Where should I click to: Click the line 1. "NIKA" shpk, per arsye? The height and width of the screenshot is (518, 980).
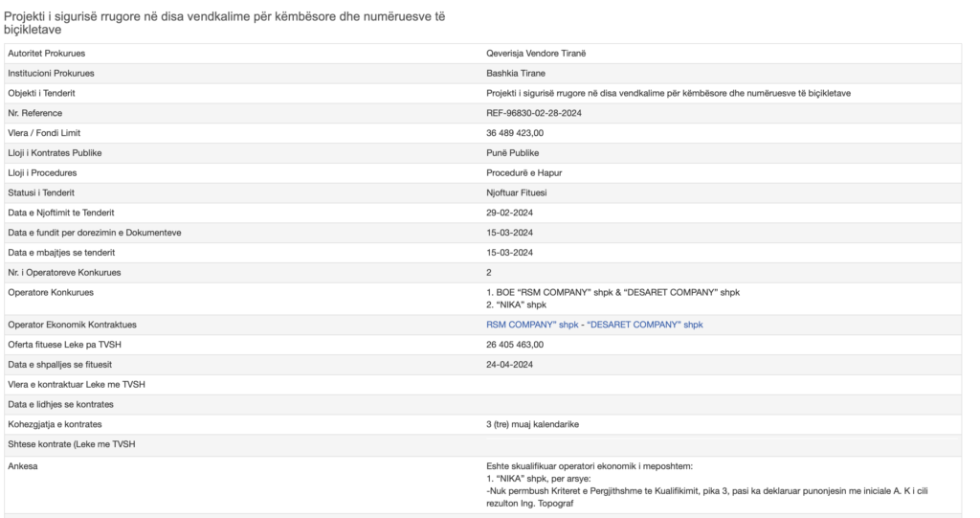[x=538, y=480]
